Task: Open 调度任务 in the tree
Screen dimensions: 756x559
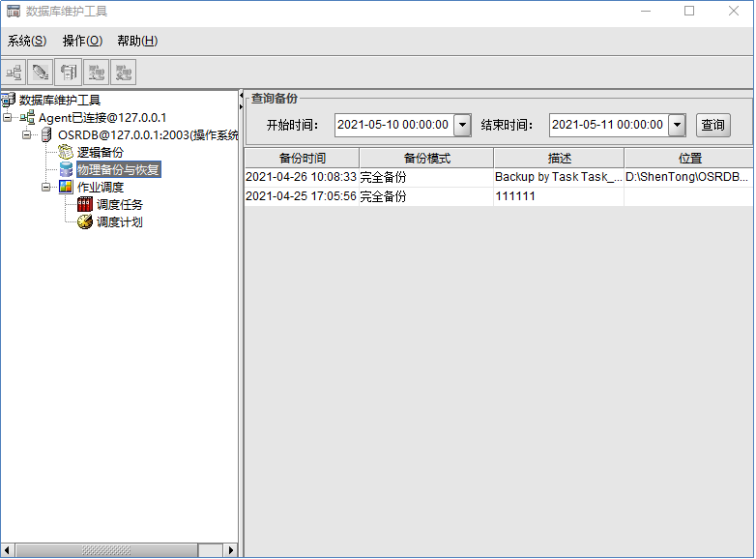Action: point(120,204)
